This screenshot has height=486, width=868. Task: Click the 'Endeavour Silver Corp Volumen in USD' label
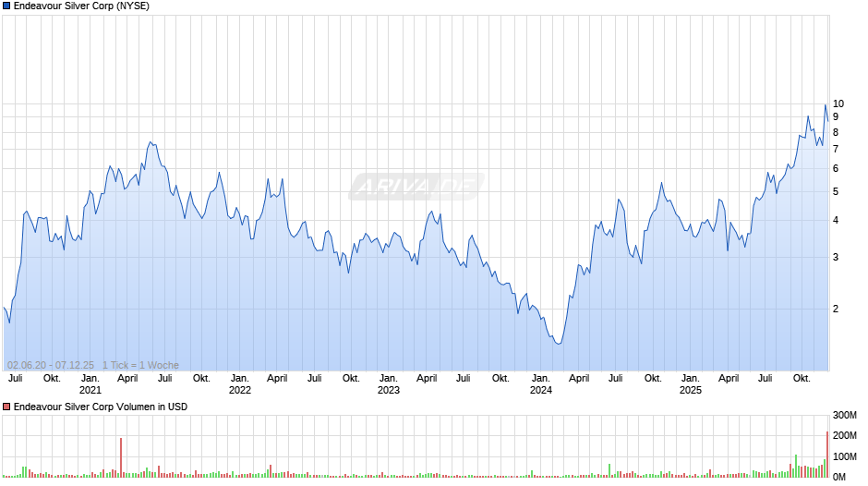tap(101, 407)
